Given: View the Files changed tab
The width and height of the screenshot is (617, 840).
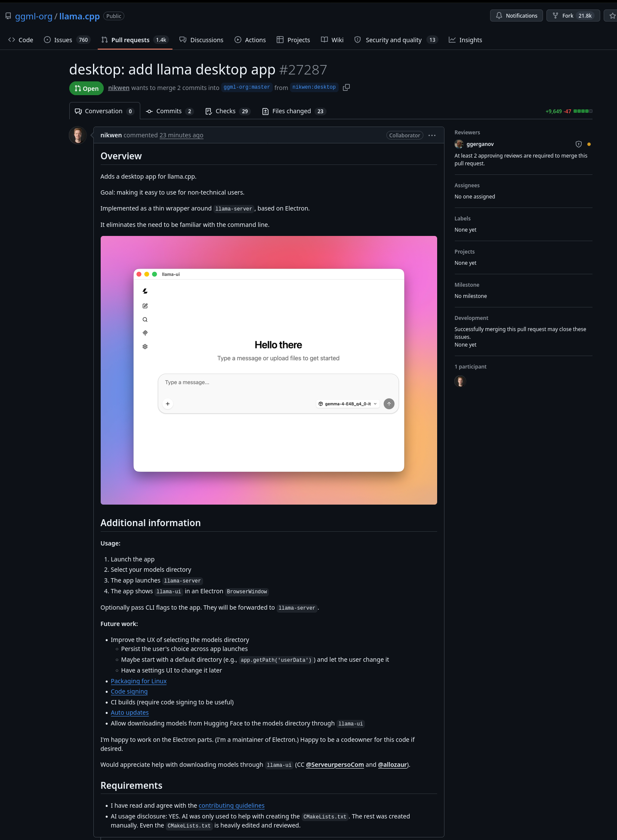Looking at the screenshot, I should [294, 111].
